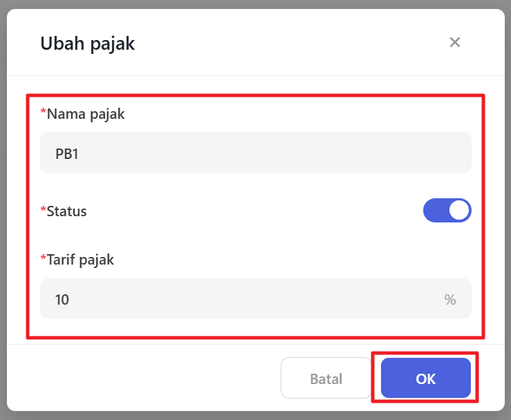511x420 pixels.
Task: Click empty footer area left of Batal
Action: pyautogui.click(x=152, y=379)
